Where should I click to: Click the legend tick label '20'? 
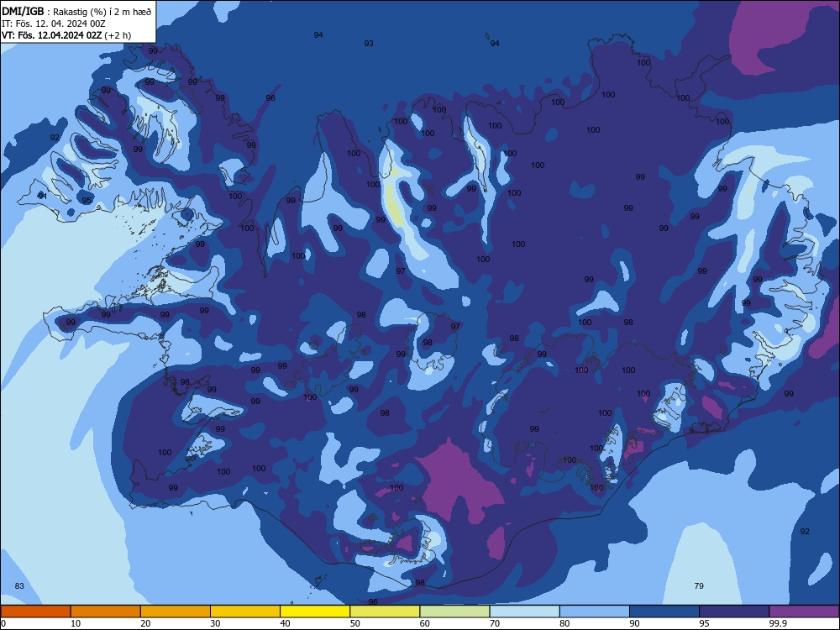pos(145,623)
